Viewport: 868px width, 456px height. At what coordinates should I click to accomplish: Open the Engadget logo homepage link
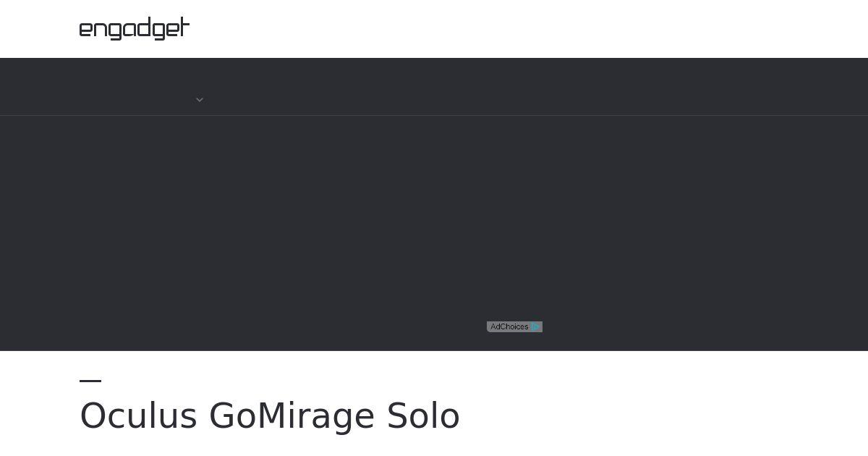pos(135,29)
